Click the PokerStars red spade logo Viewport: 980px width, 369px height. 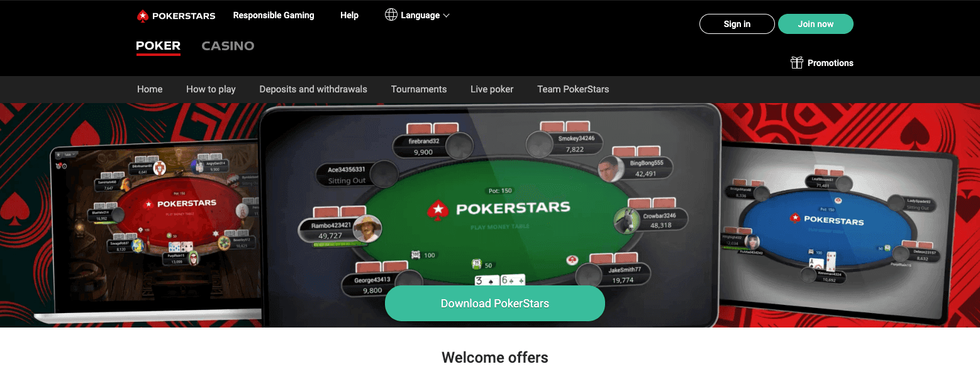143,16
